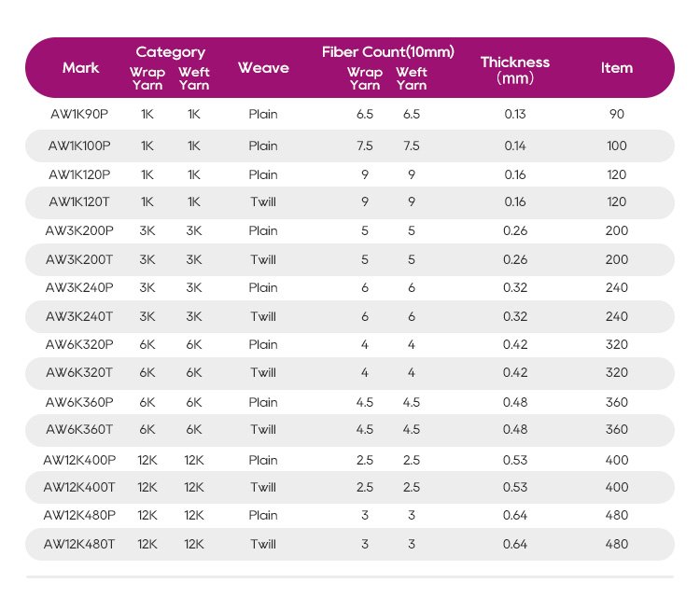Click the AW12K400P mark cell
Viewport: 700px width, 611px height.
pyautogui.click(x=79, y=460)
